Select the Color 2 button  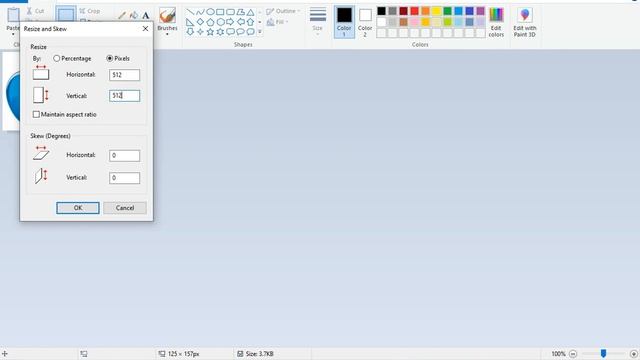tap(365, 22)
